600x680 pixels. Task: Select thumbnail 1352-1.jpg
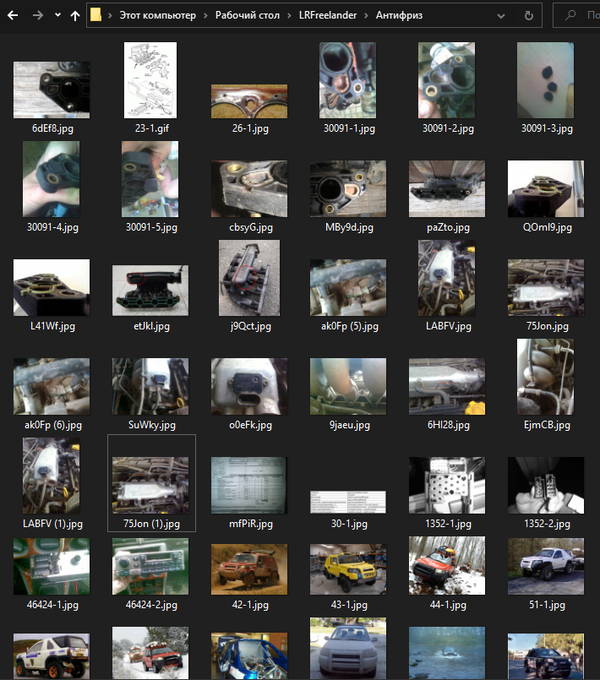point(447,485)
